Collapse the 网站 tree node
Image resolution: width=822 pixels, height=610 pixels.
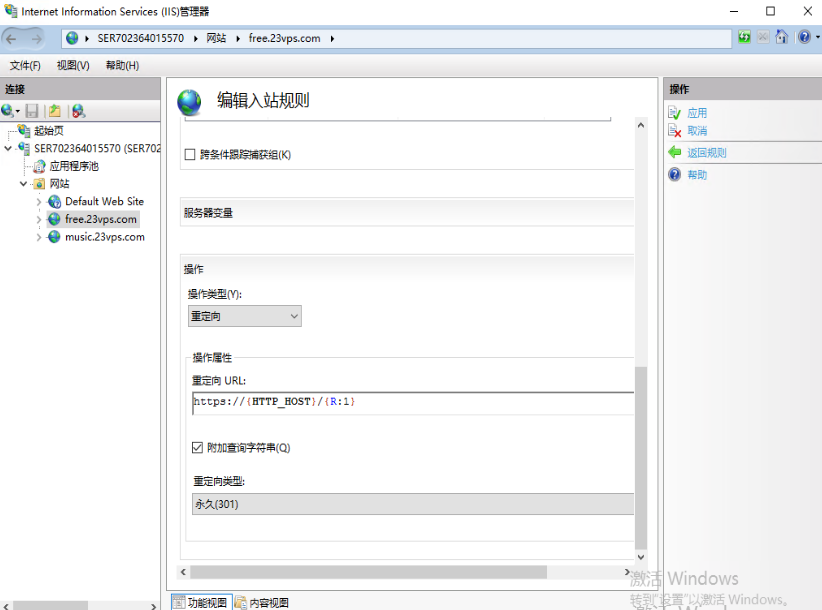[x=23, y=184]
